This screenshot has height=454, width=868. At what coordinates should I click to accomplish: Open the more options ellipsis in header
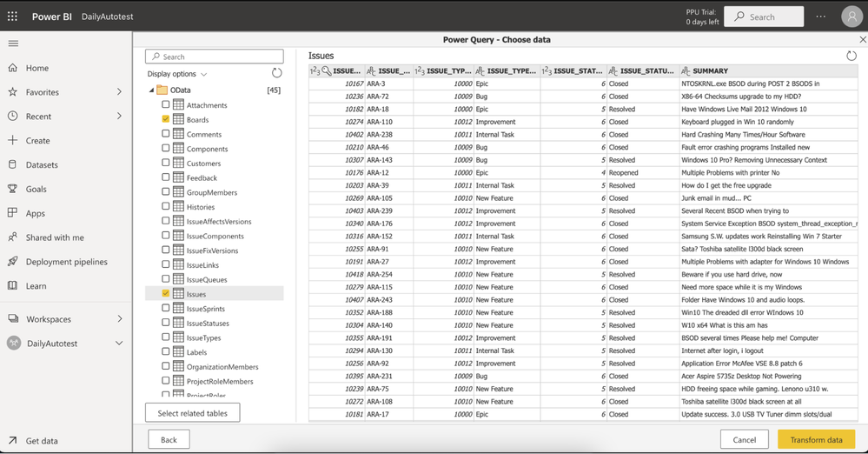(x=821, y=17)
